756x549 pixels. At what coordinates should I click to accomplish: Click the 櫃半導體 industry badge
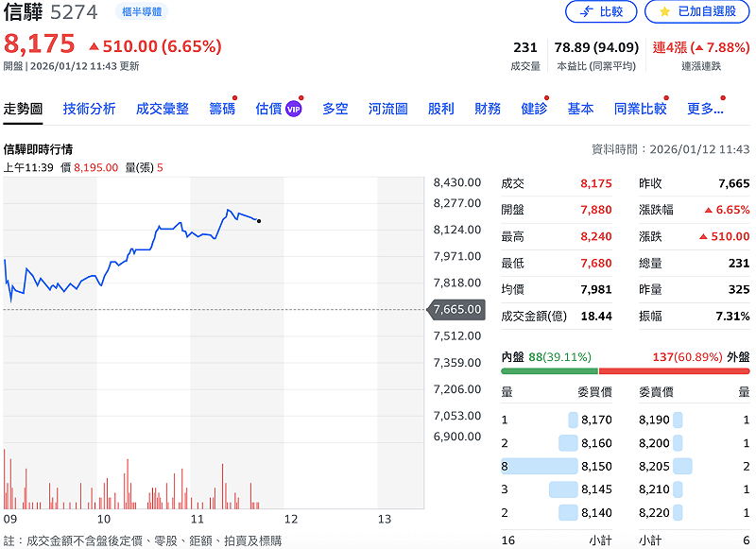142,13
